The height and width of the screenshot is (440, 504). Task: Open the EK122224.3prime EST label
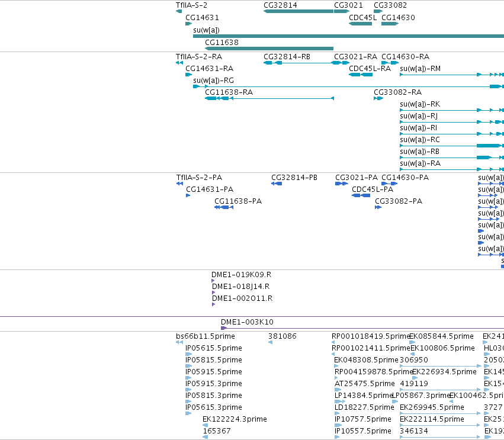(235, 420)
